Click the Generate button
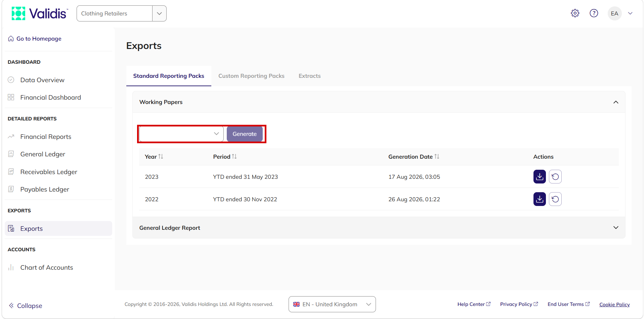This screenshot has width=644, height=319. [x=245, y=134]
